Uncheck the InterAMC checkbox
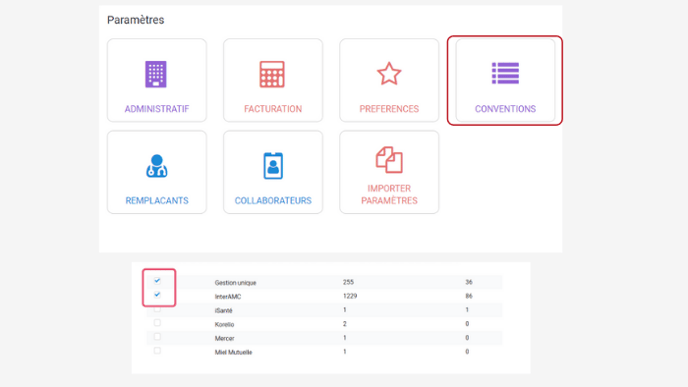The width and height of the screenshot is (688, 387). point(157,294)
